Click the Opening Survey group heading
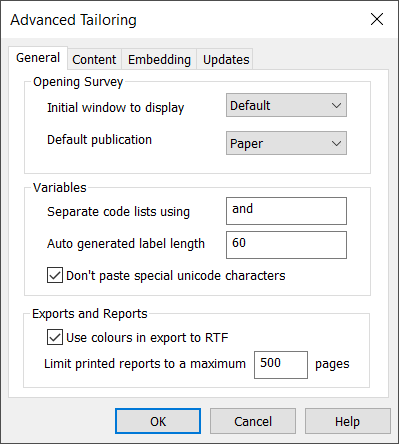This screenshot has width=399, height=444. point(78,82)
